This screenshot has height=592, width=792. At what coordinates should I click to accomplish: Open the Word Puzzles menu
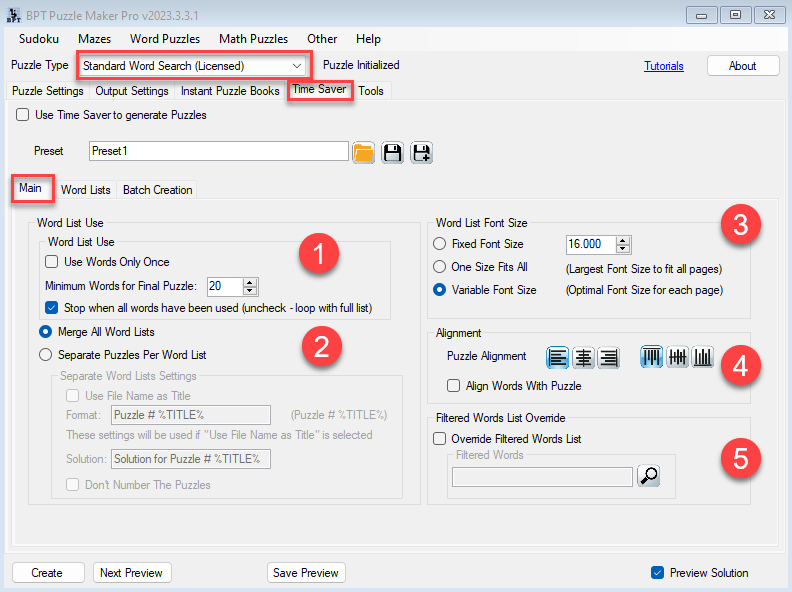point(165,39)
